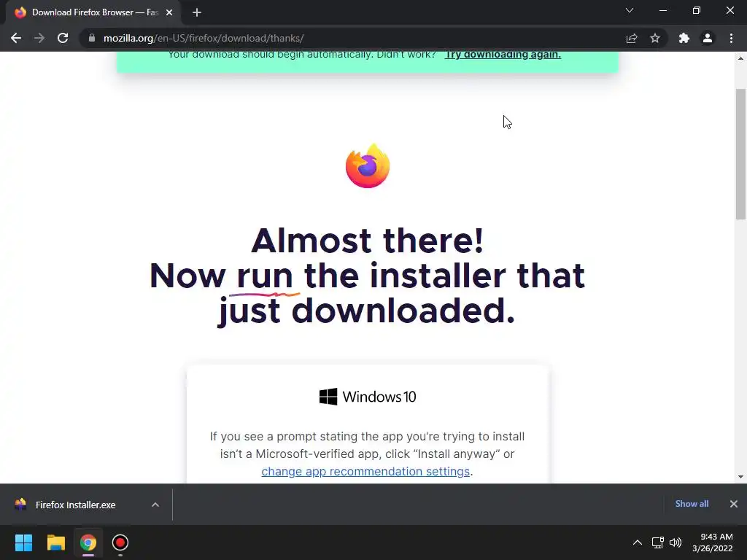Click the scrollbar down arrow

(740, 477)
